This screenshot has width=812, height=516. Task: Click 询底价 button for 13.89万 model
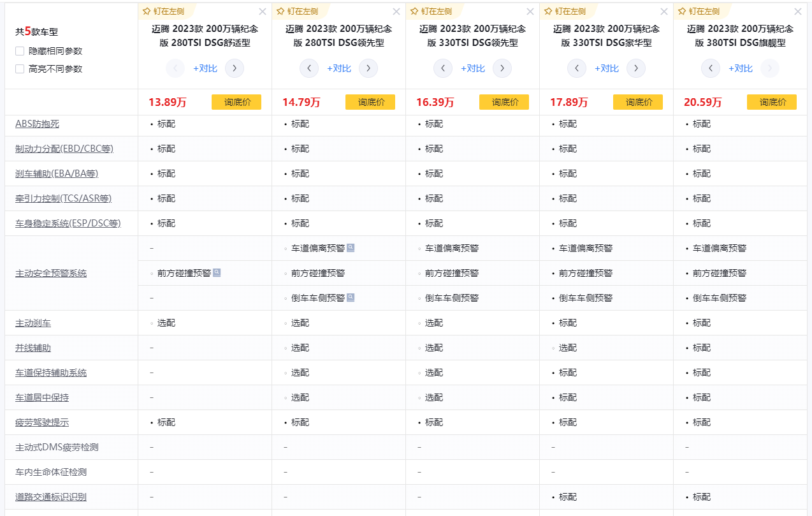(x=236, y=102)
